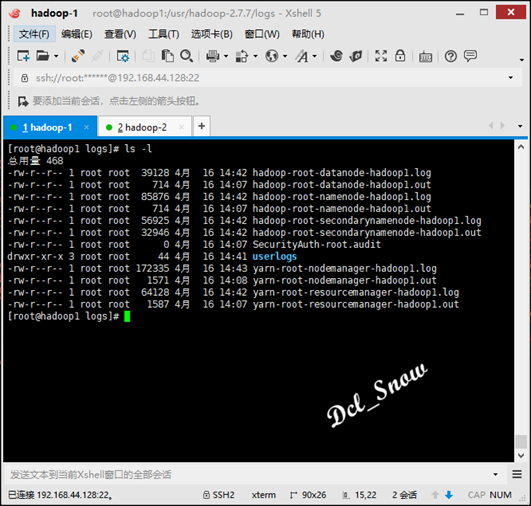531x506 pixels.
Task: Open the tab list dropdown arrow
Action: [x=520, y=126]
